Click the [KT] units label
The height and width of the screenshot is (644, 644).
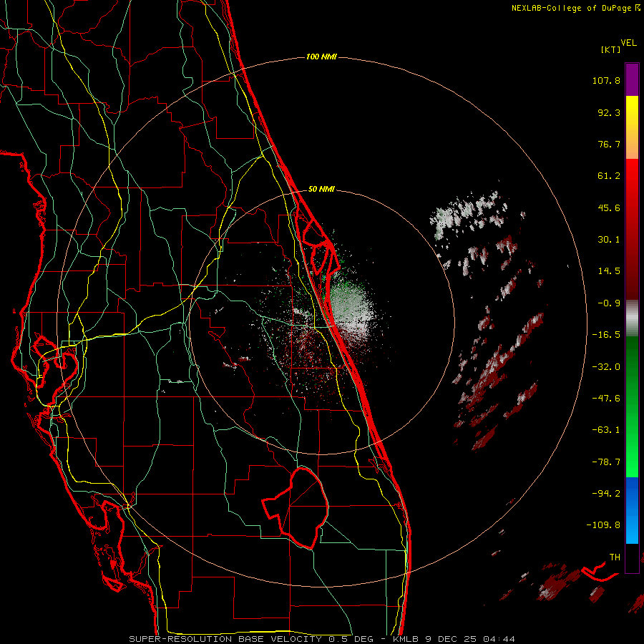pos(611,49)
